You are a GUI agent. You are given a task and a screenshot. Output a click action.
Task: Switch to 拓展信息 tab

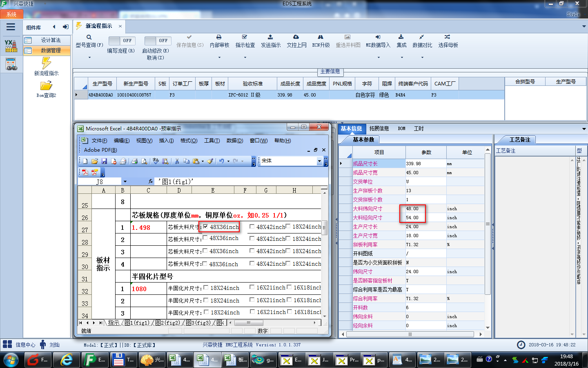point(379,128)
